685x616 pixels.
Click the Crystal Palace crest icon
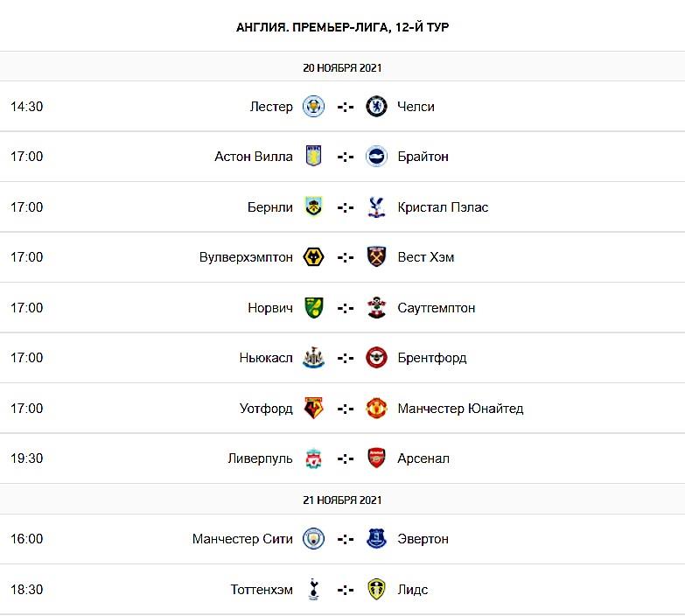(x=376, y=207)
